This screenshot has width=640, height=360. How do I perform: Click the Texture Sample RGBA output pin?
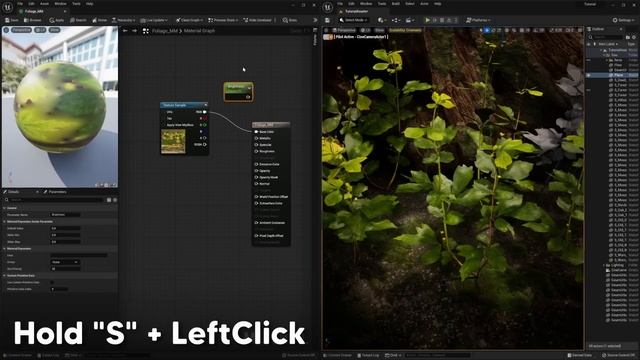click(x=204, y=144)
